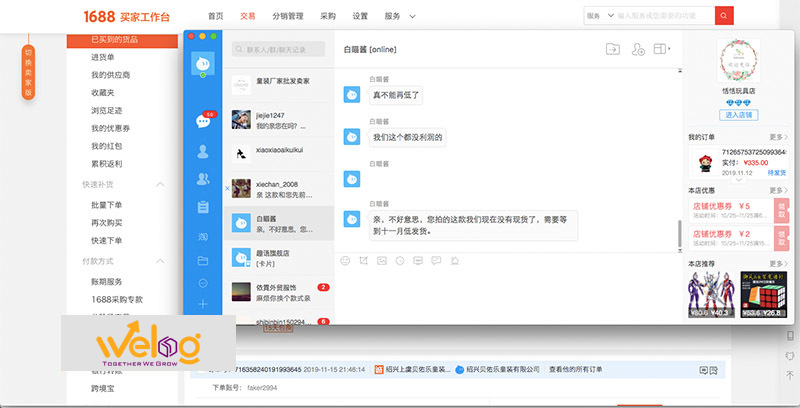Viewport: 800px width, 408px height.
Task: Open 分销管理 in top navigation
Action: pos(288,16)
